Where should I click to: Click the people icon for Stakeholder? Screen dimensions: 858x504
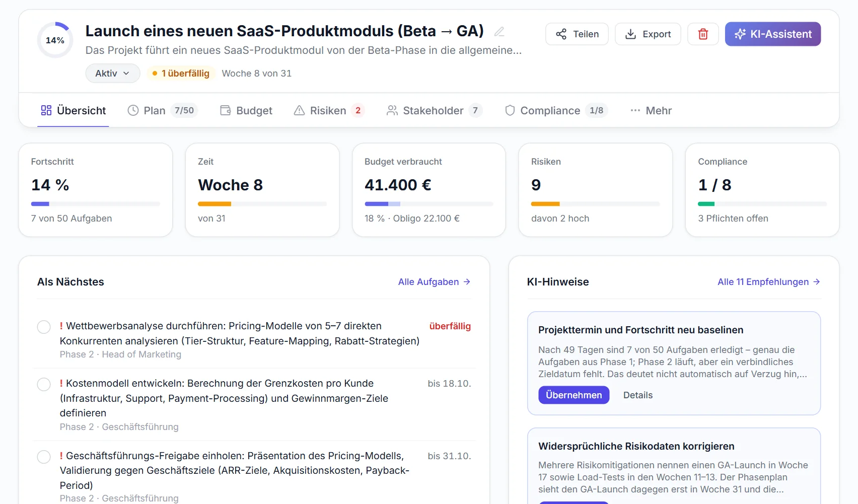(392, 110)
